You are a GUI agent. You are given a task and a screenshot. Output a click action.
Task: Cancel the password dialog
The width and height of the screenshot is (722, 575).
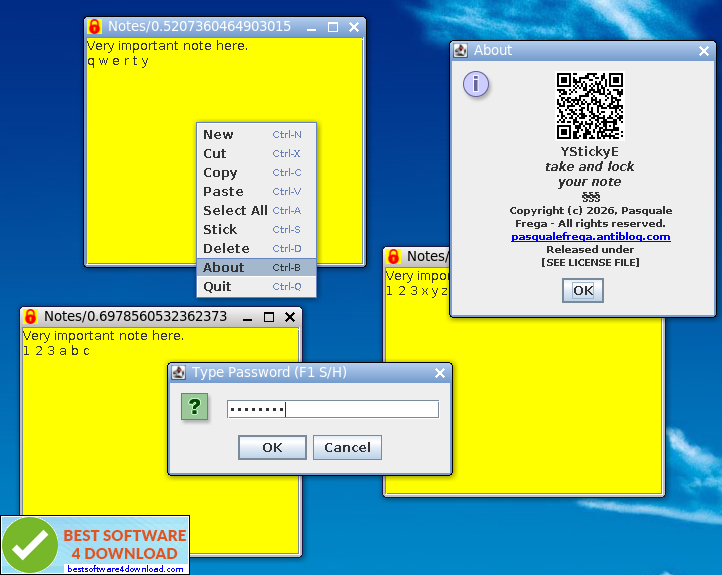coord(347,447)
